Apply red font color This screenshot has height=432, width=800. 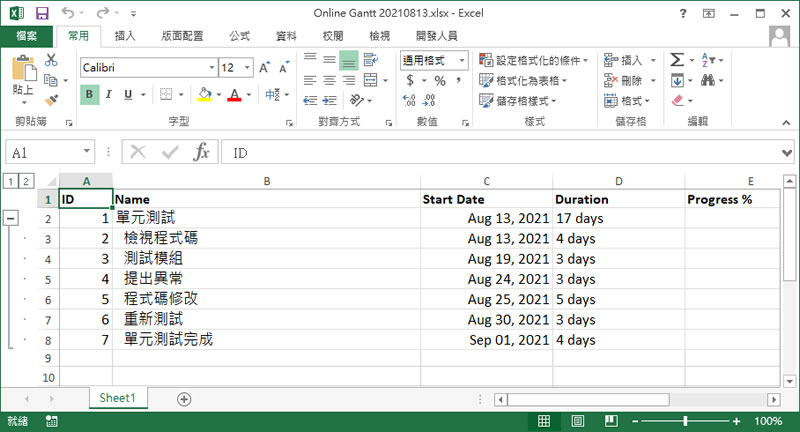click(234, 94)
